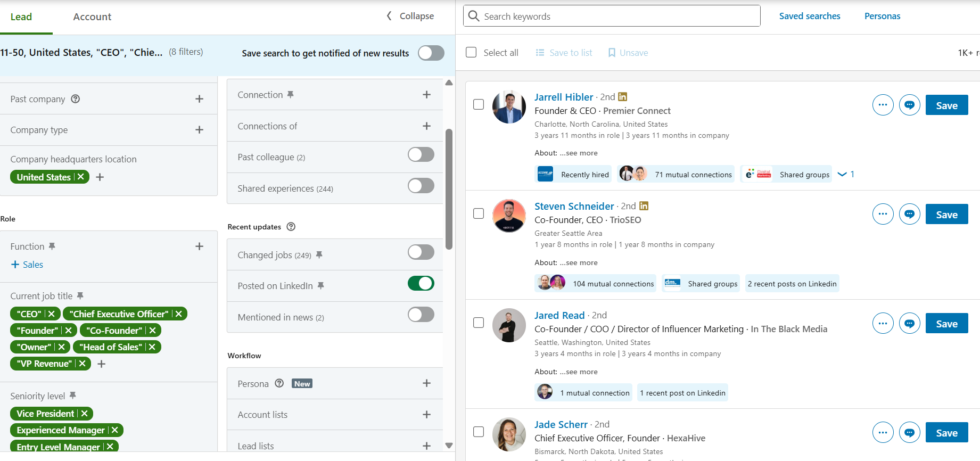The image size is (980, 461).
Task: Select Jarrell Hibler's checkbox
Action: pyautogui.click(x=479, y=104)
